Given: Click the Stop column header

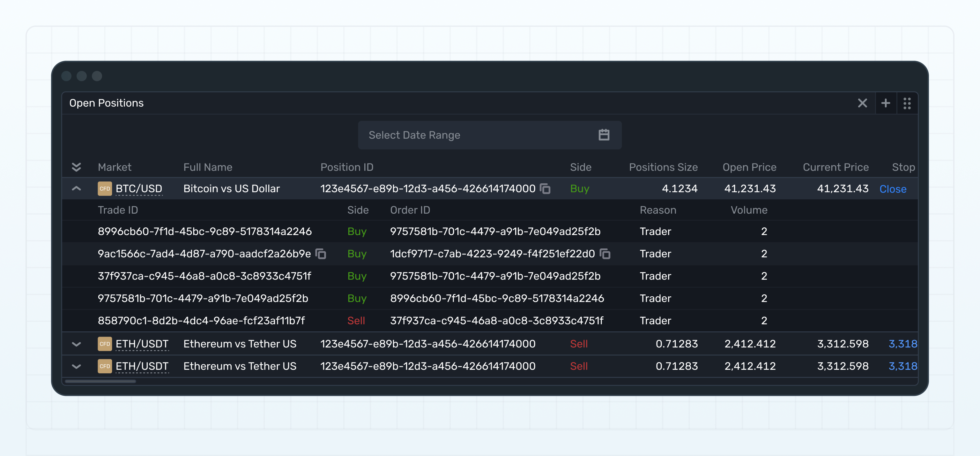Looking at the screenshot, I should [903, 167].
